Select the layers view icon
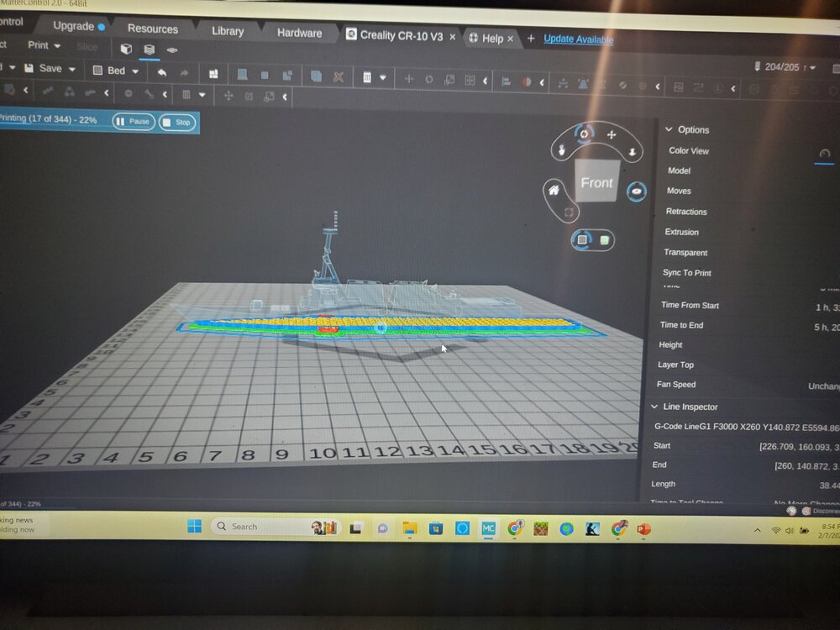The width and height of the screenshot is (840, 630). (x=149, y=49)
